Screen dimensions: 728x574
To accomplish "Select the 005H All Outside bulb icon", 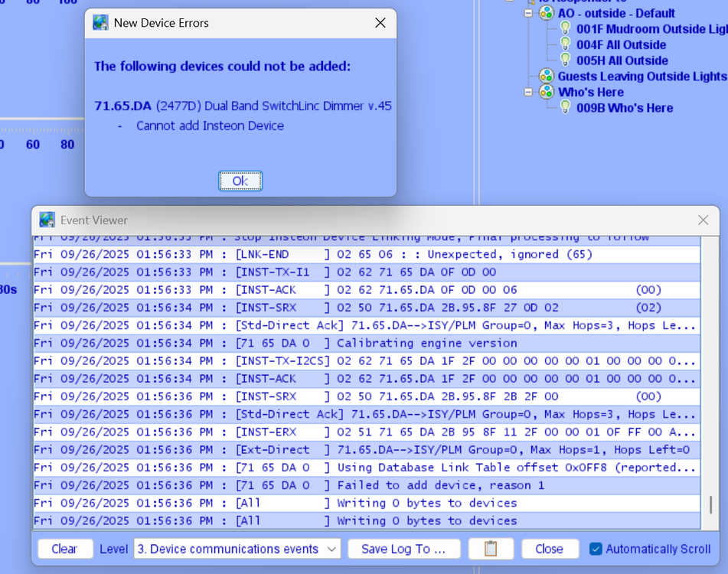I will point(565,60).
